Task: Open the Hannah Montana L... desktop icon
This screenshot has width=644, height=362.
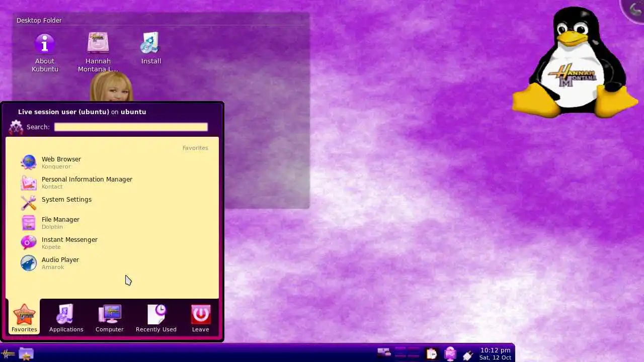Action: (x=98, y=53)
